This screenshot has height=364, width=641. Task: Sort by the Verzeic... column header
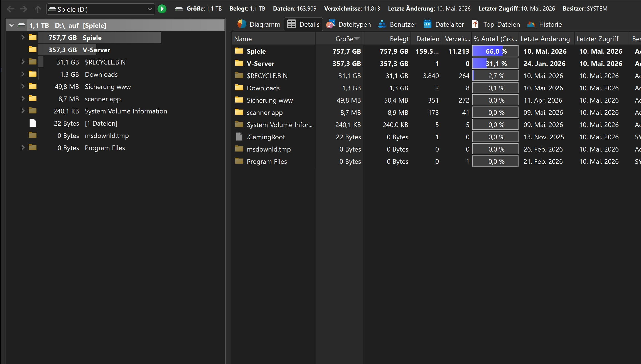coord(456,39)
